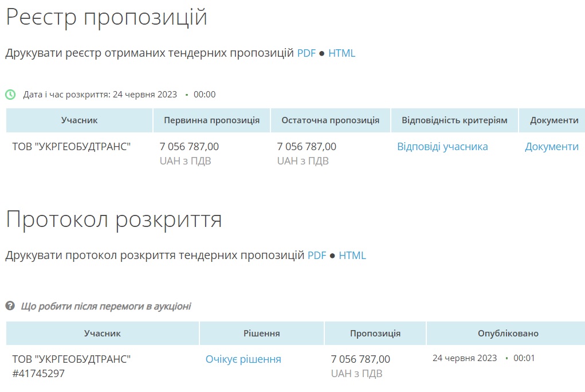This screenshot has width=585, height=392.
Task: Click the 'Відповідність критеріям' column header
Action: pyautogui.click(x=454, y=120)
